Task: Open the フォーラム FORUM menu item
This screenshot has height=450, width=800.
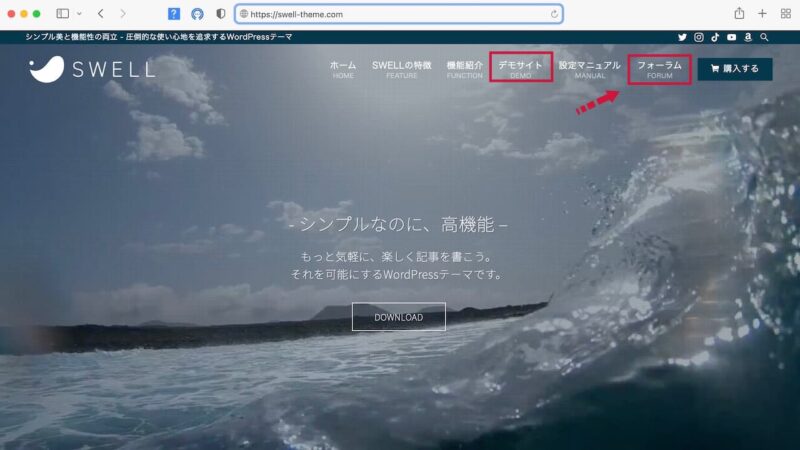Action: [x=659, y=69]
